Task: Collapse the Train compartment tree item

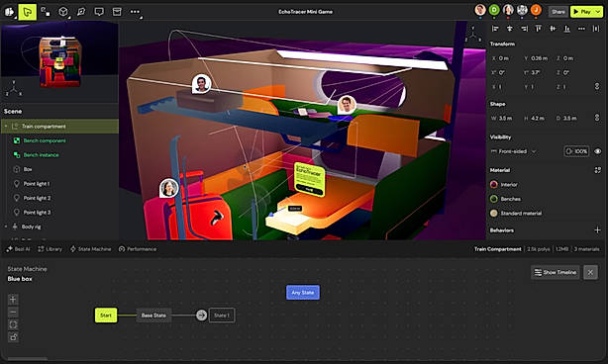Action: click(x=6, y=127)
